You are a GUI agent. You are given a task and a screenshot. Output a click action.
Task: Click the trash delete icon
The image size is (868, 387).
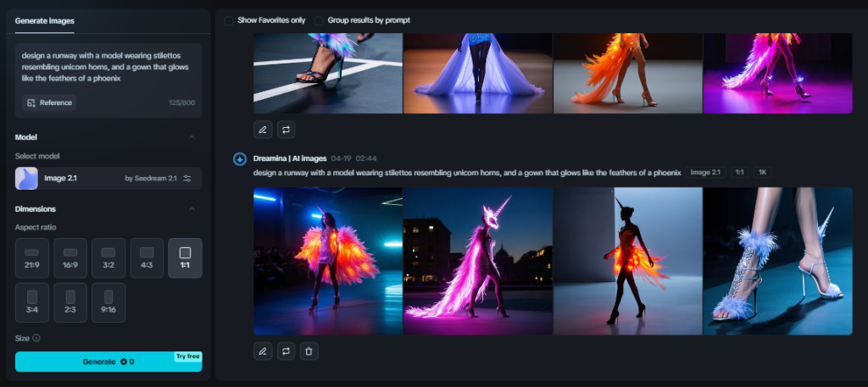pyautogui.click(x=309, y=351)
